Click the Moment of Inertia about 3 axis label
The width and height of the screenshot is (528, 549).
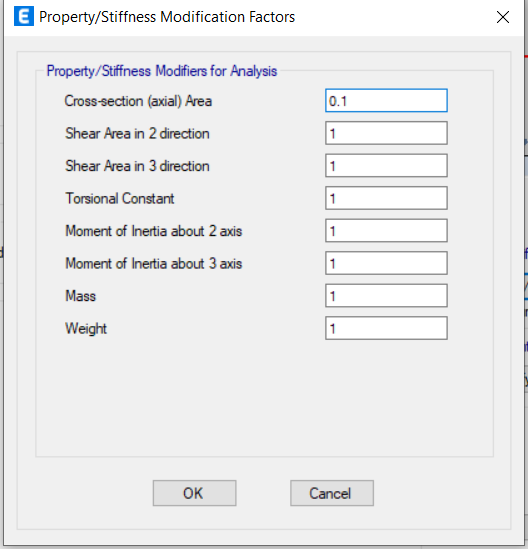(154, 264)
